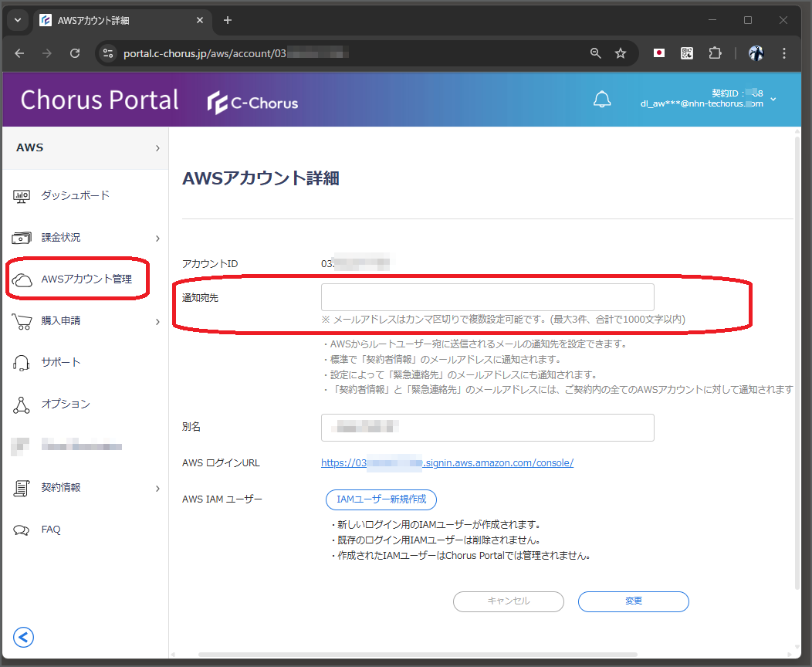Click the browser address bar URL
This screenshot has height=667, width=812.
[235, 53]
